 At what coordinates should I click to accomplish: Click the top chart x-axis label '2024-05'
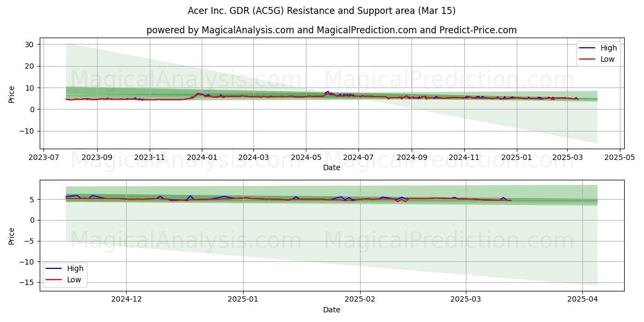point(306,158)
